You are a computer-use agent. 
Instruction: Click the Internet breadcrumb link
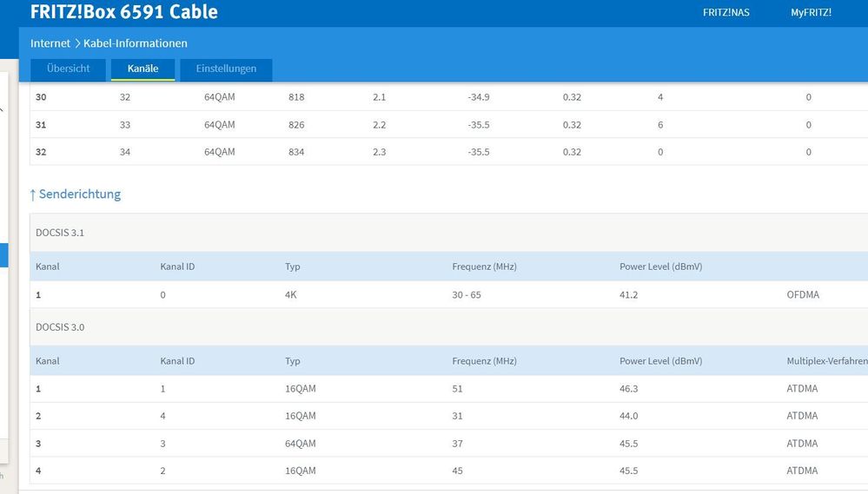[x=50, y=43]
